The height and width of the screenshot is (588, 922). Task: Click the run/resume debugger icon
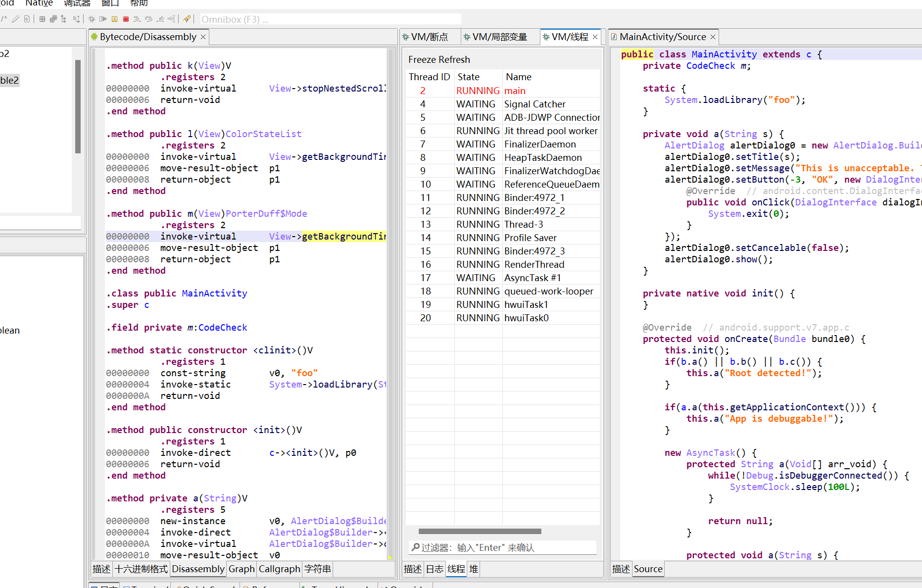pos(103,19)
